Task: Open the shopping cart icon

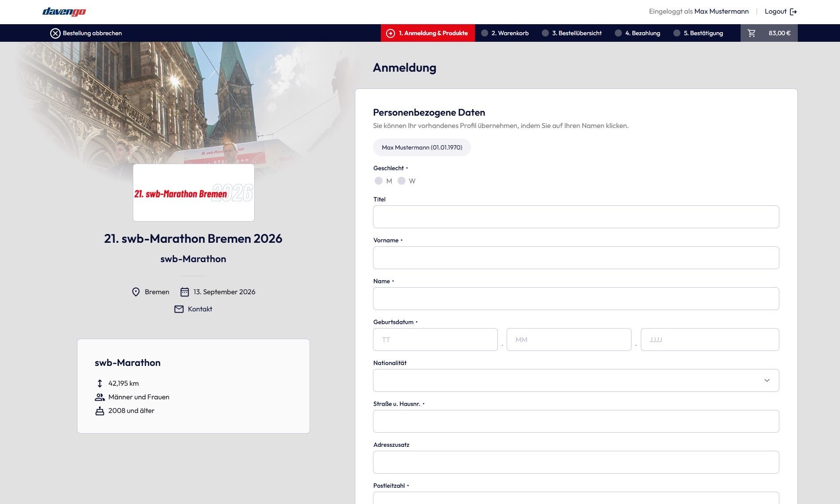Action: point(752,33)
